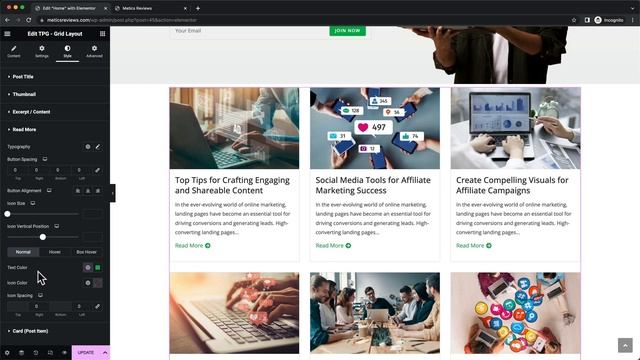This screenshot has height=360, width=640.
Task: Open the Top Tips for Crafting Engaging post title
Action: (x=232, y=185)
